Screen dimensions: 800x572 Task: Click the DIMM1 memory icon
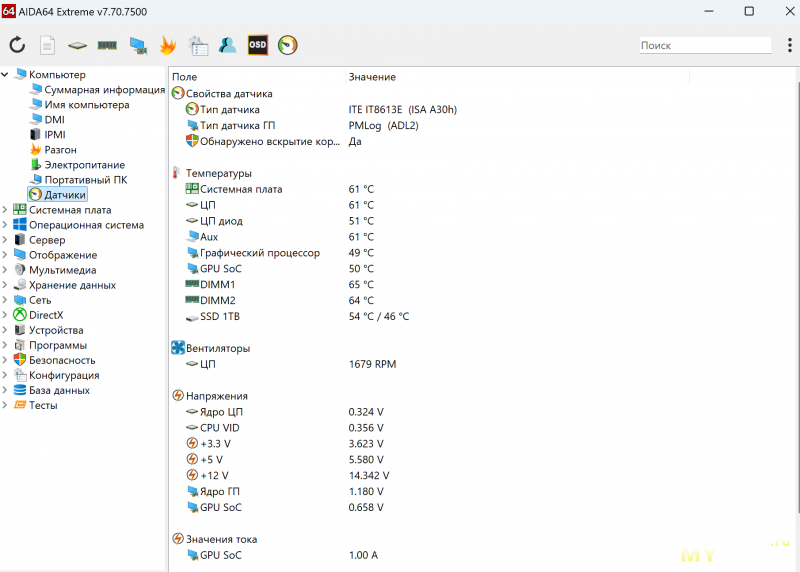192,284
